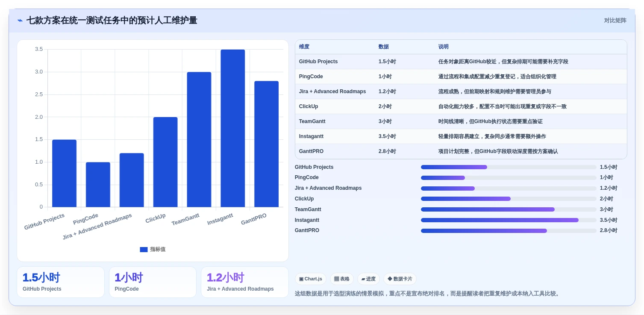This screenshot has width=644, height=315.
Task: Click the 说明 column header
Action: [444, 47]
